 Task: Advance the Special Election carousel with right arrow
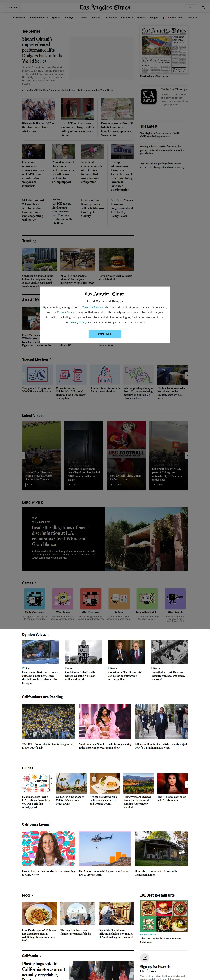pyautogui.click(x=186, y=376)
